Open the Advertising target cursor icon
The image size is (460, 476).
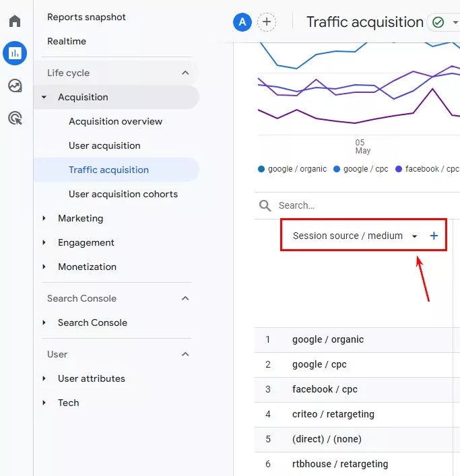click(15, 118)
